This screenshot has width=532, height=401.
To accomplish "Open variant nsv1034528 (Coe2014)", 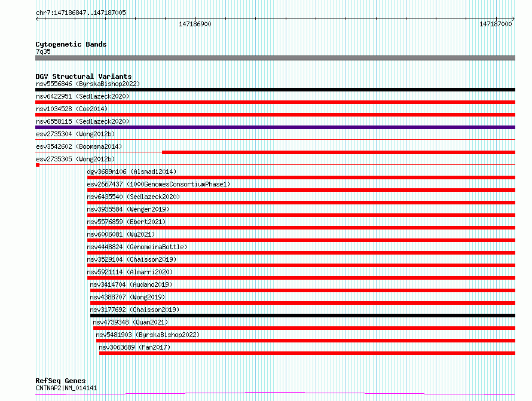I will point(72,109).
